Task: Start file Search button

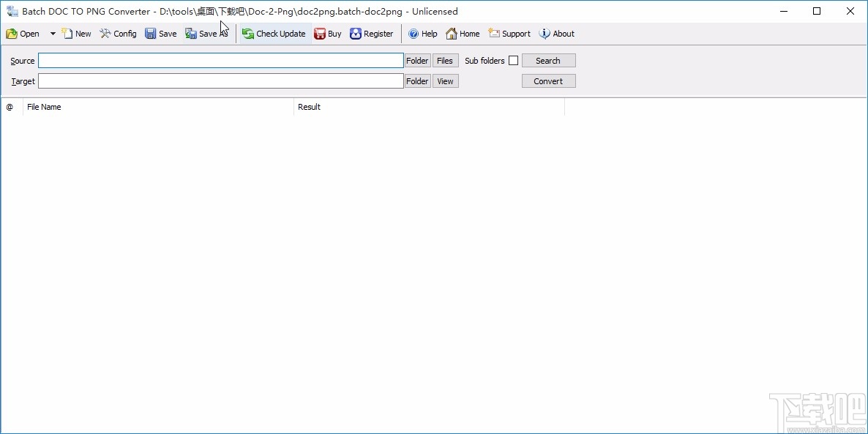Action: pos(549,60)
